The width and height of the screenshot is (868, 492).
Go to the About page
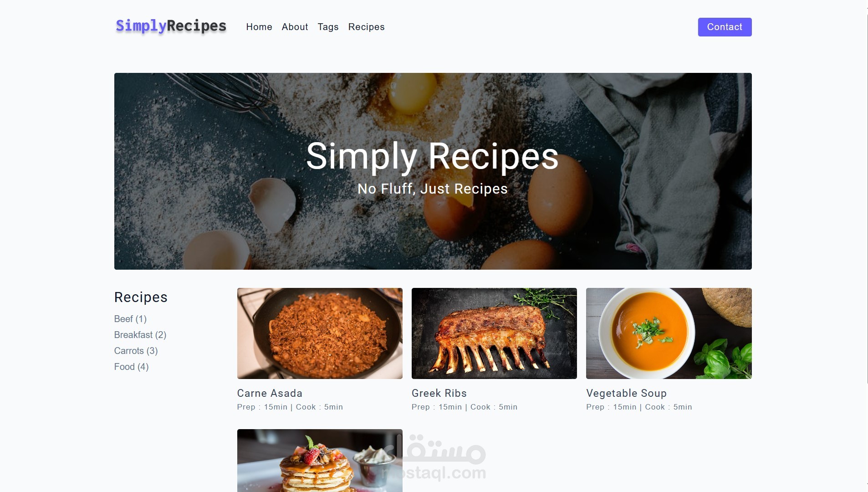pyautogui.click(x=295, y=27)
